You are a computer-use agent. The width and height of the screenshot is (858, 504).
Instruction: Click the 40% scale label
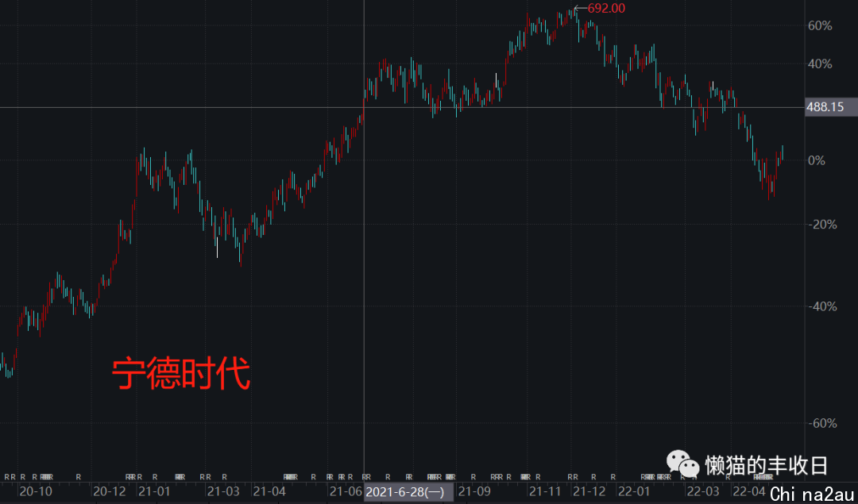click(x=821, y=64)
